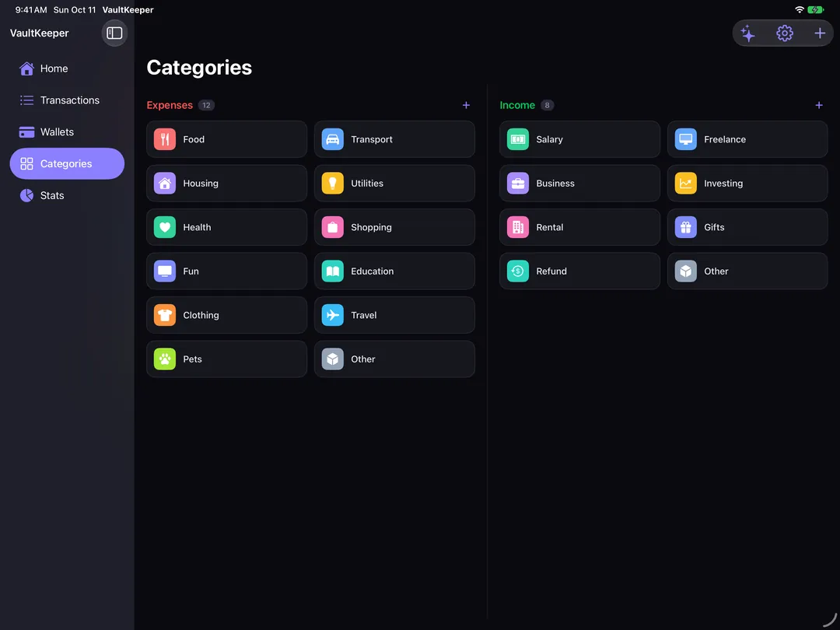Click the Expenses count badge 12
840x630 pixels.
(206, 105)
